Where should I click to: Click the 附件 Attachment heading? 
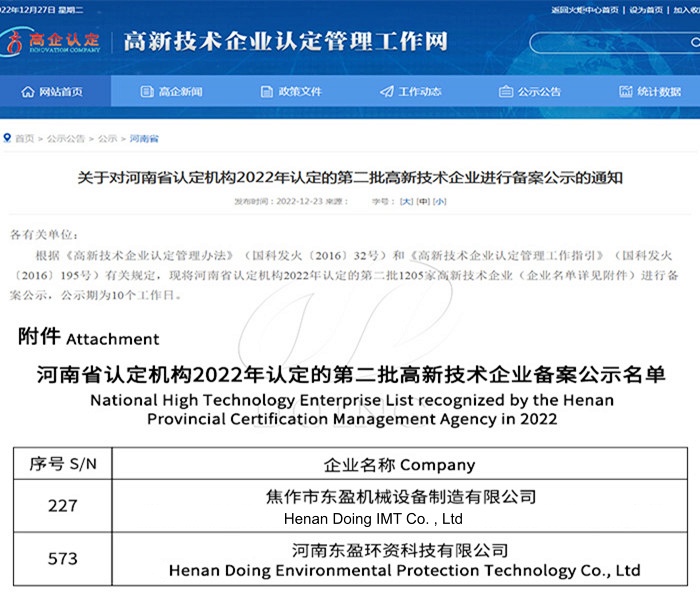coord(88,337)
